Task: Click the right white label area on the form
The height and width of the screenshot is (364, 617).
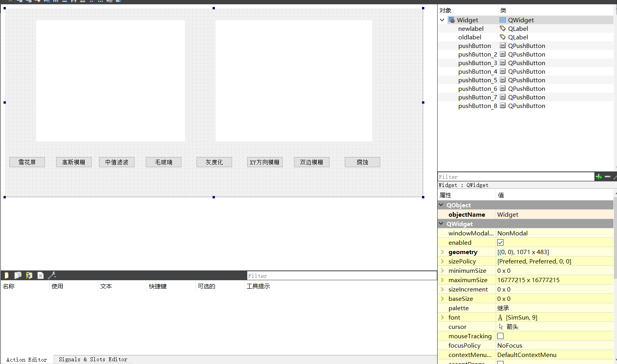Action: 294,81
